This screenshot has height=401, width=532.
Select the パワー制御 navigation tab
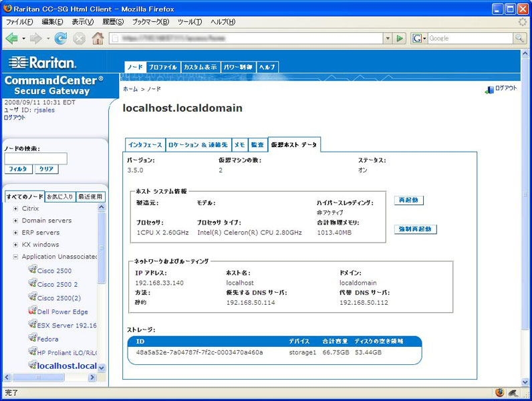click(x=238, y=67)
